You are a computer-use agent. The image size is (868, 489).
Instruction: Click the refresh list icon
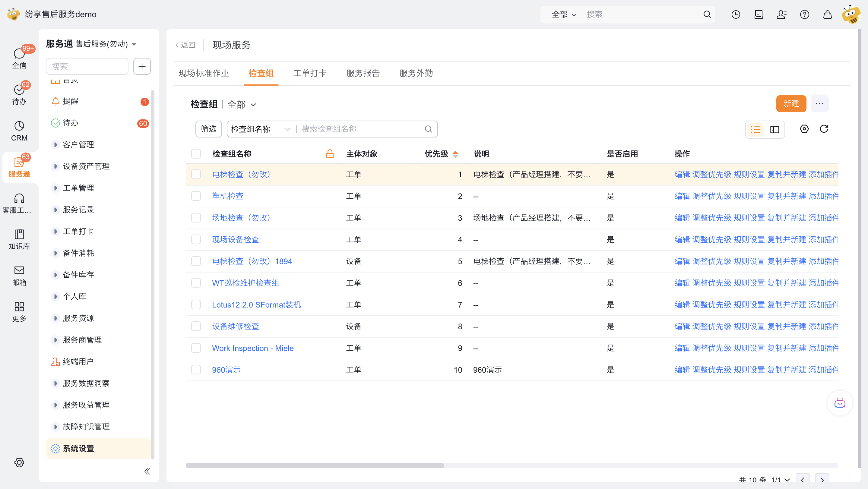[824, 129]
